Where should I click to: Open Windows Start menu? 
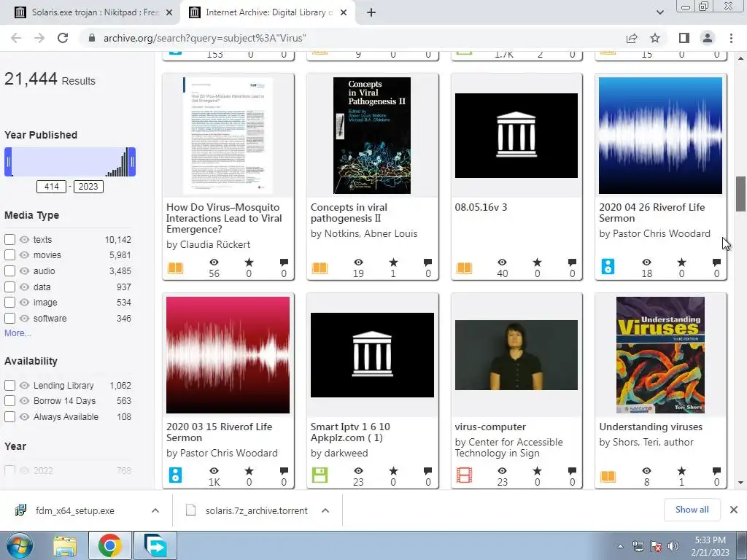pos(20,545)
